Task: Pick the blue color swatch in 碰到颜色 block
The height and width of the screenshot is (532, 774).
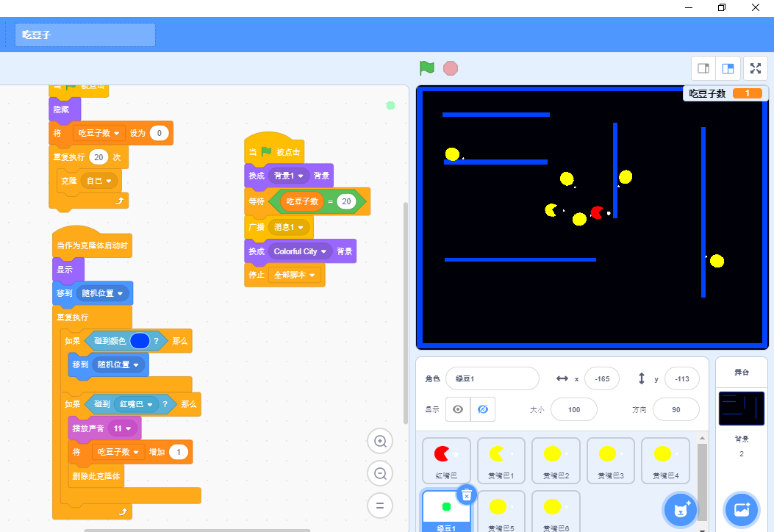Action: click(140, 341)
